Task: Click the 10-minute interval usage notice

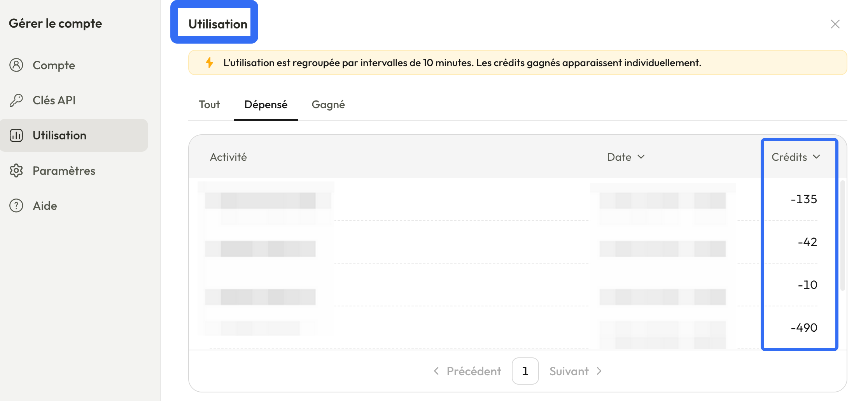Action: click(518, 63)
